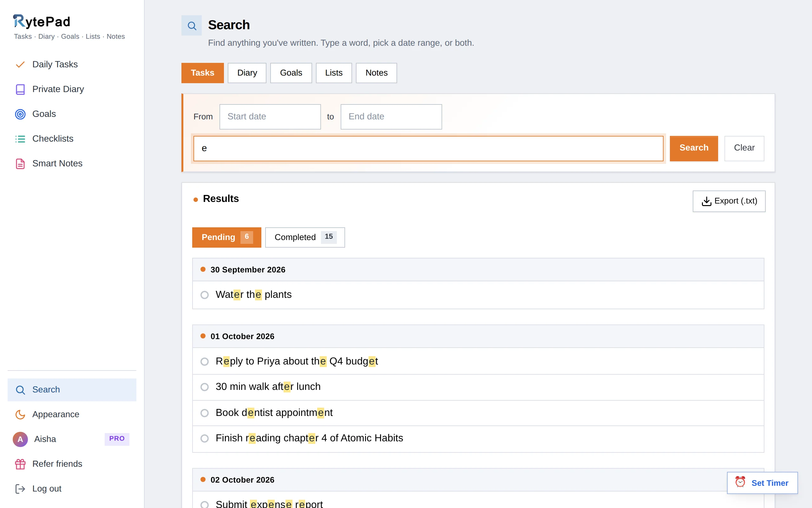
Task: Click the Set Timer button
Action: coord(762,483)
